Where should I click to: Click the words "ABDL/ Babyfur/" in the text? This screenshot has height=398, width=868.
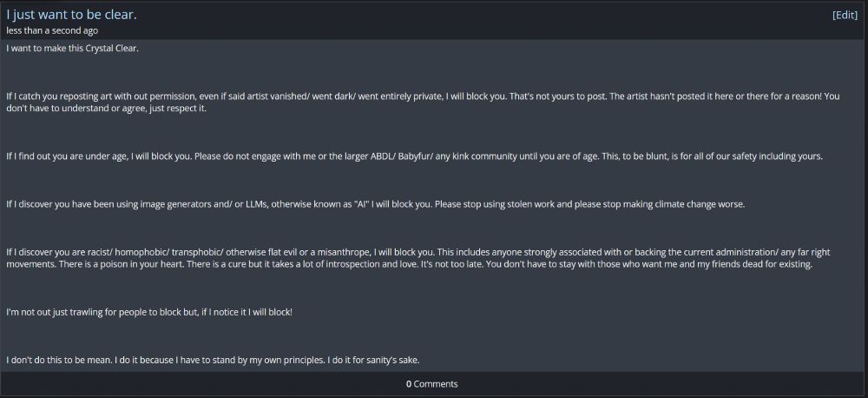[401, 156]
